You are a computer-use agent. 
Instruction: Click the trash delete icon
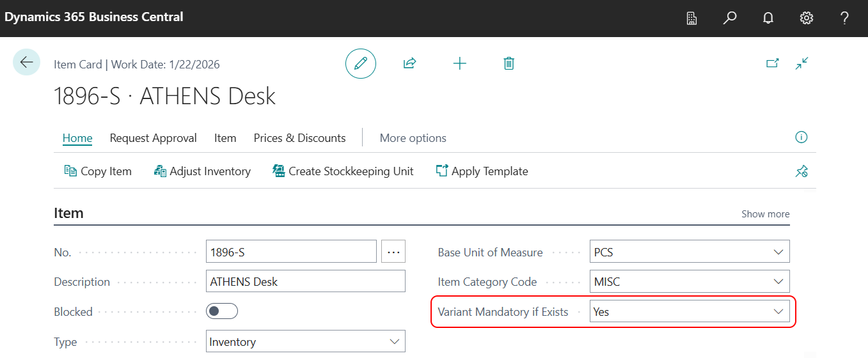click(x=509, y=63)
